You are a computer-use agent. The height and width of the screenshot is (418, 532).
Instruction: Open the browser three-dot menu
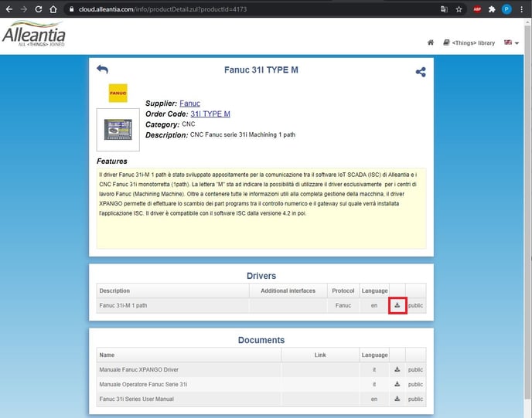click(x=521, y=9)
